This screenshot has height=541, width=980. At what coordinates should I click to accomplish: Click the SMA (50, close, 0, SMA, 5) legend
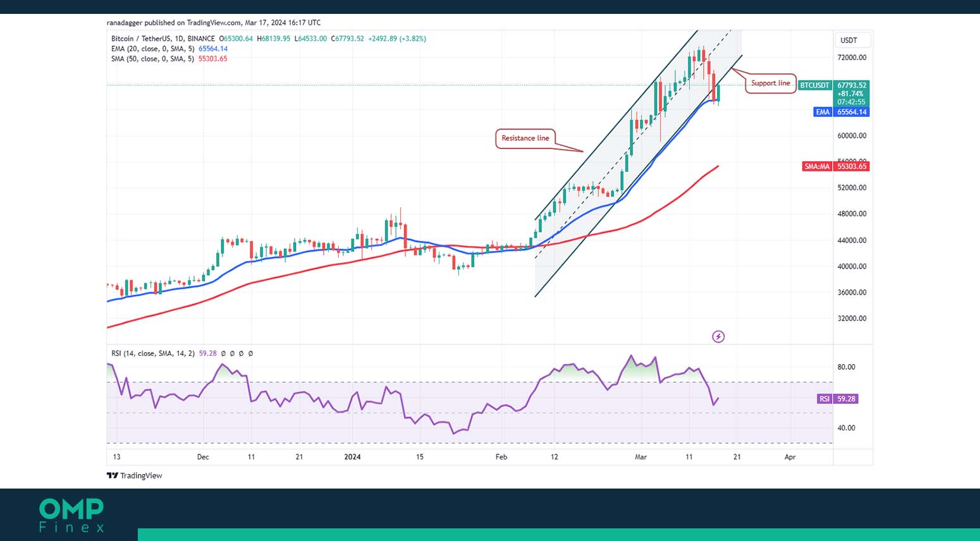(152, 59)
